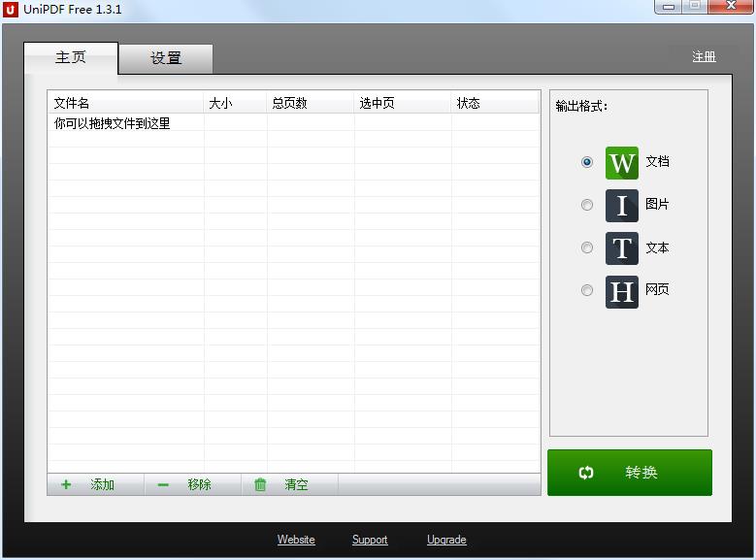Click the 注册 link at top right

point(704,57)
